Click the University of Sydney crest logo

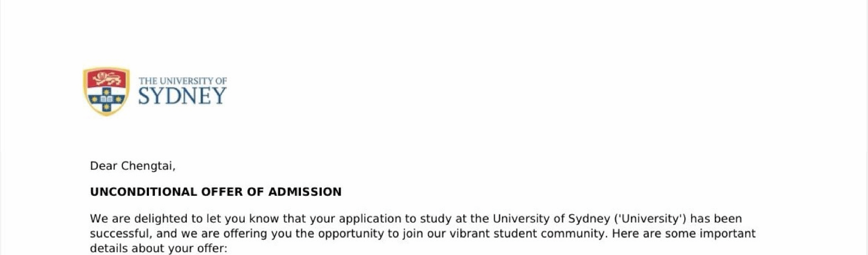click(x=106, y=91)
